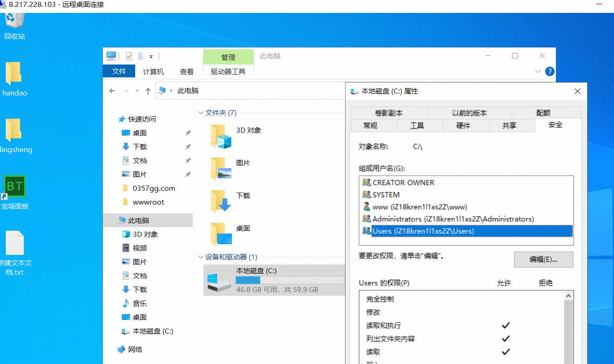Open the 驱动器工具 ribbon tab
The height and width of the screenshot is (364, 614).
228,71
